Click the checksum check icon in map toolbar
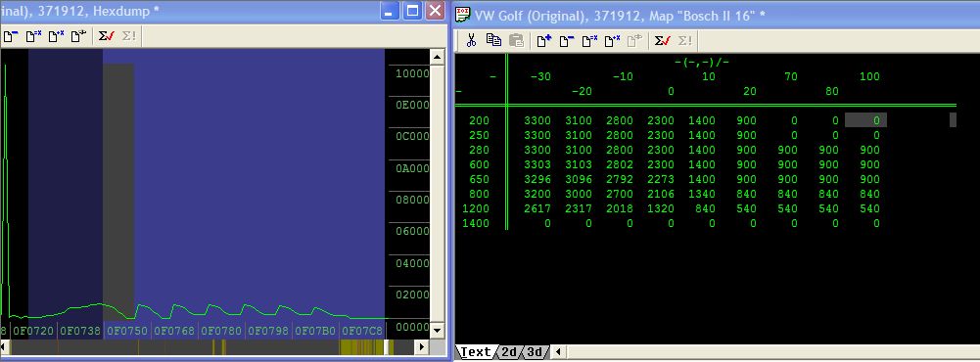Screen dimensions: 980x362 point(663,40)
